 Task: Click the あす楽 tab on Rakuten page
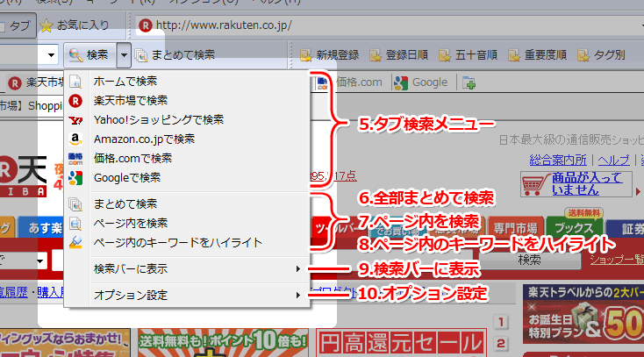(42, 228)
